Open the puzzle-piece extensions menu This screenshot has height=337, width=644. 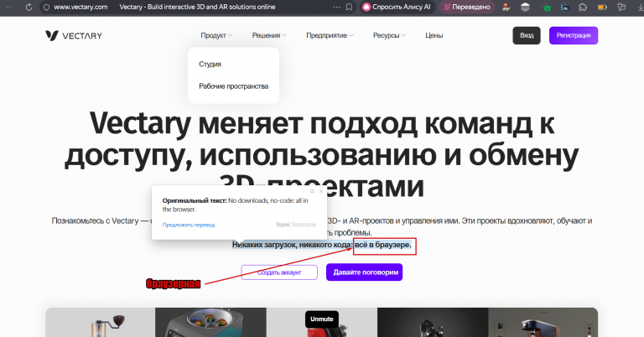point(583,7)
